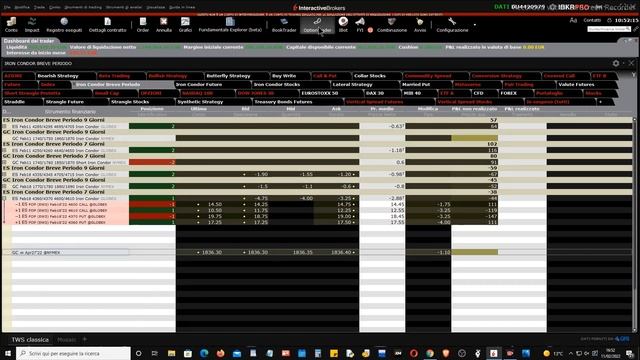Open Dettagli contratto toolbar icon
The image size is (640, 360).
point(107,24)
